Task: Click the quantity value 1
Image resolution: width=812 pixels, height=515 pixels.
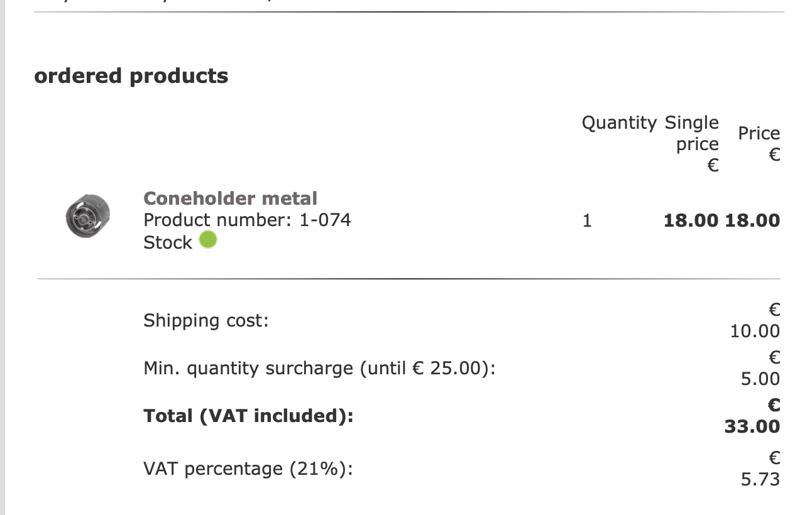Action: click(x=587, y=220)
